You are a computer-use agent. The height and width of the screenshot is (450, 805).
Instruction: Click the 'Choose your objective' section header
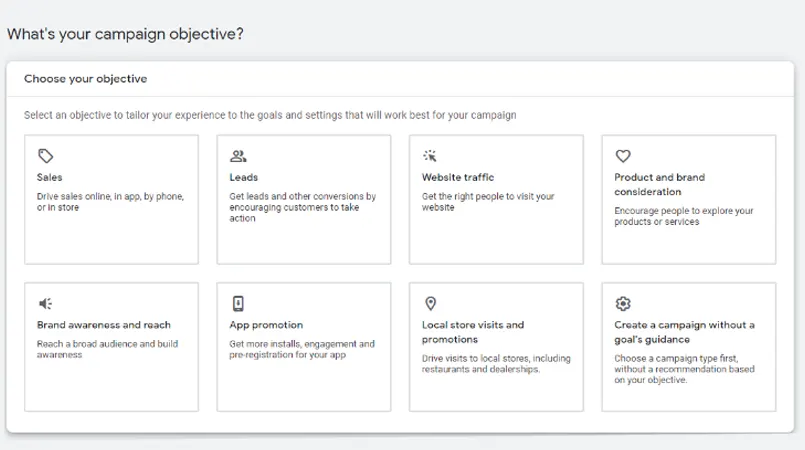(86, 78)
